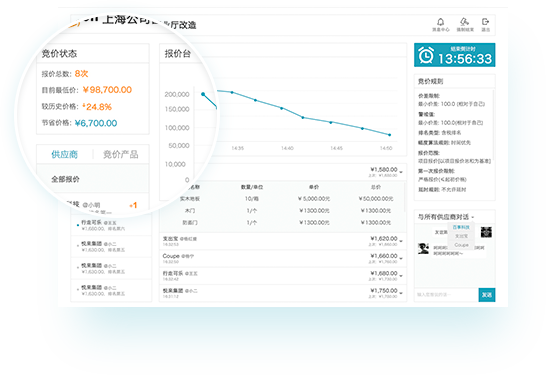Click the 排名类型 rule line
Screen dimensions: 546x375
pos(439,133)
